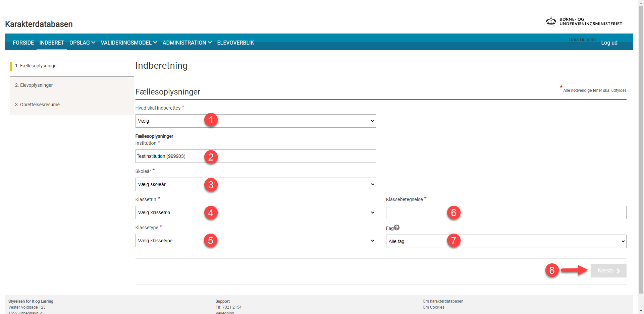Click the Dora Duncan user name

[582, 40]
